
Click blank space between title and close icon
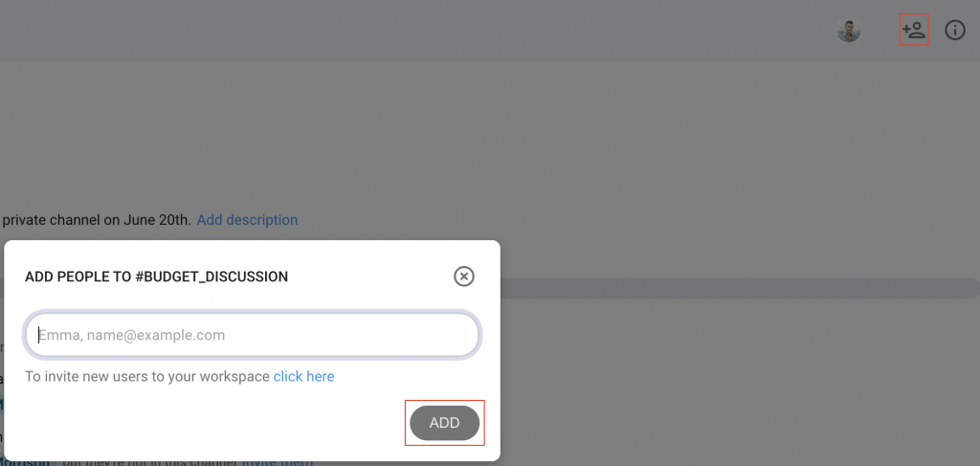coord(370,277)
